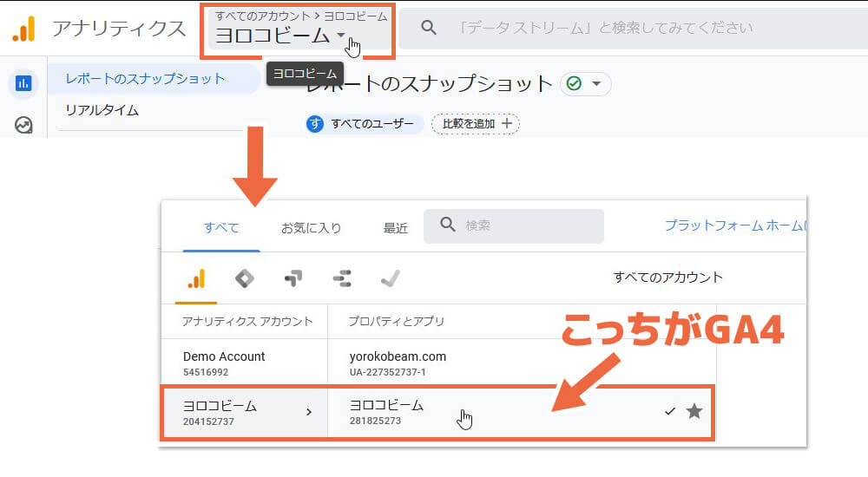Screen dimensions: 868x477
Task: Toggle favorite star for ヨロコビーム property
Action: point(694,411)
